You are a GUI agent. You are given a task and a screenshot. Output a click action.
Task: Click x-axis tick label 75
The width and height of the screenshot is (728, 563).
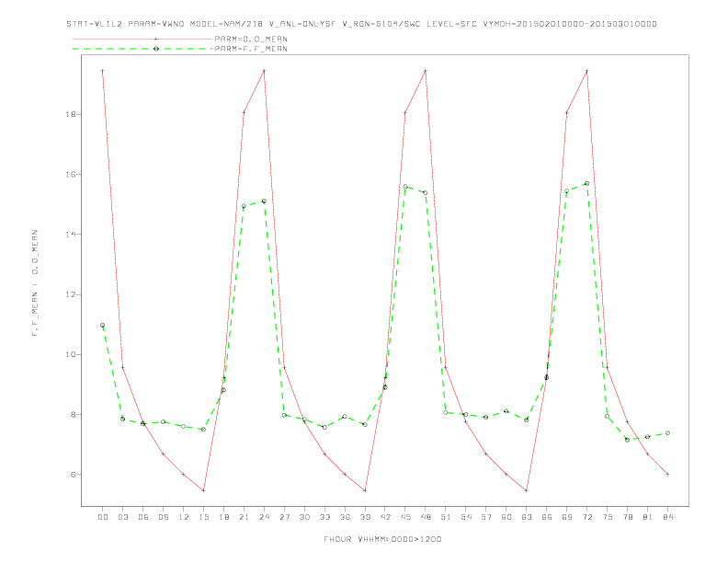[608, 517]
